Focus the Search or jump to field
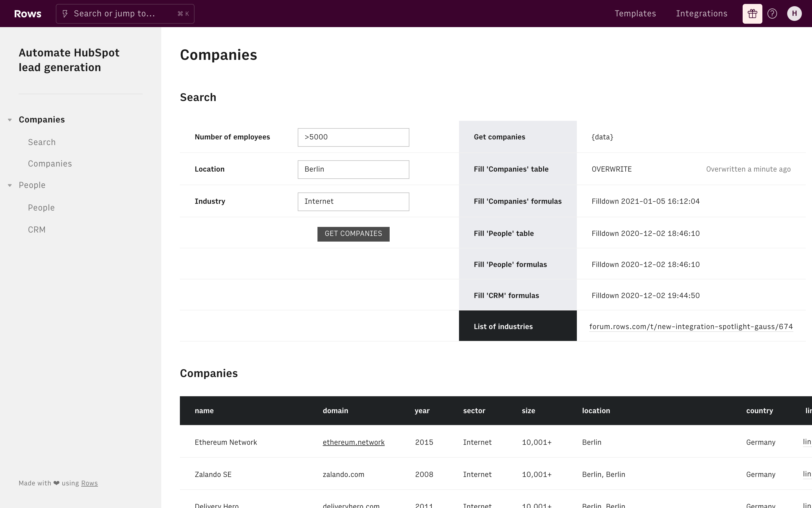The image size is (812, 508). point(125,14)
